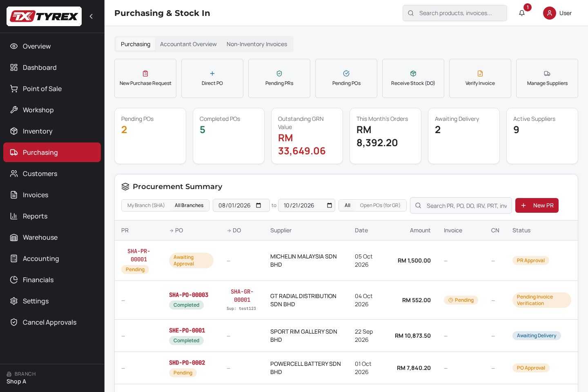Open purchase order SHD-PO-0002

(187, 363)
